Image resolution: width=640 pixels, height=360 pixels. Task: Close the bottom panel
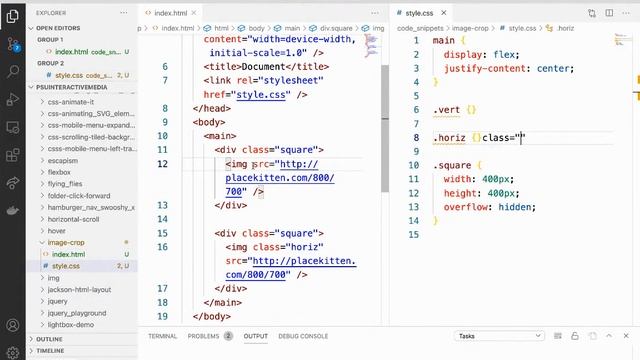[626, 336]
